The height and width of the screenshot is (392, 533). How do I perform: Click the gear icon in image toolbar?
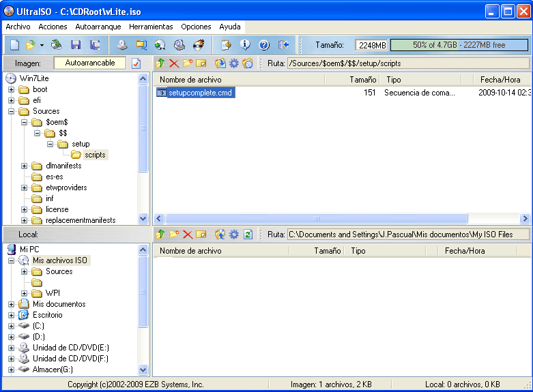click(x=234, y=63)
